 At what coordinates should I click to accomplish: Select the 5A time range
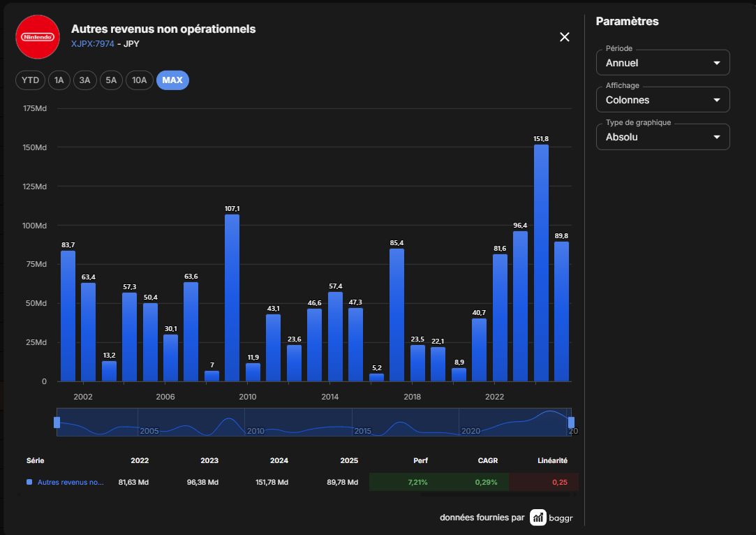pyautogui.click(x=112, y=80)
